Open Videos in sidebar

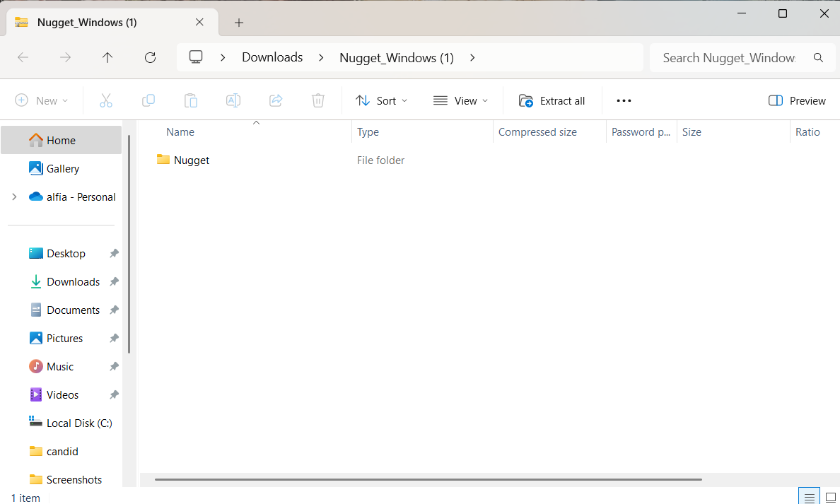(62, 394)
